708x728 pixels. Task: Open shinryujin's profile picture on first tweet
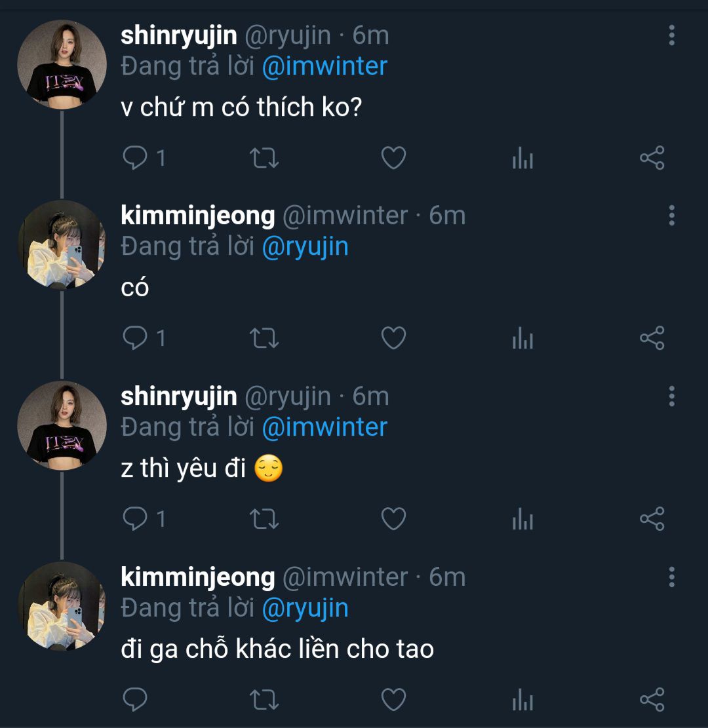point(62,64)
